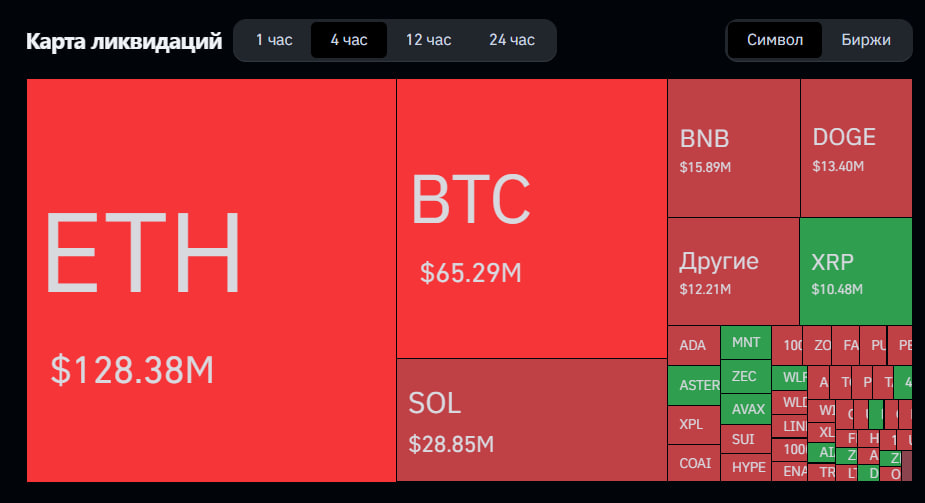Select the 1 час timeframe tab

(x=273, y=40)
